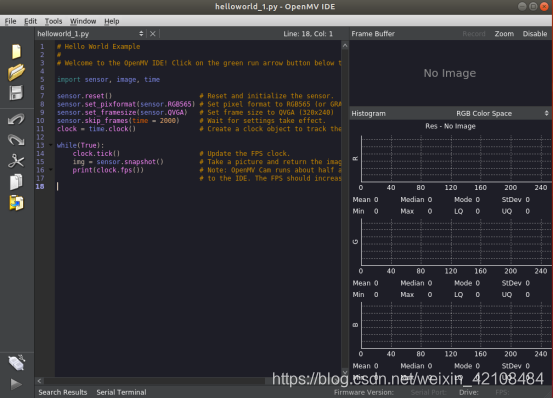Click the G channel histogram plot
The width and height of the screenshot is (554, 398).
[456, 242]
